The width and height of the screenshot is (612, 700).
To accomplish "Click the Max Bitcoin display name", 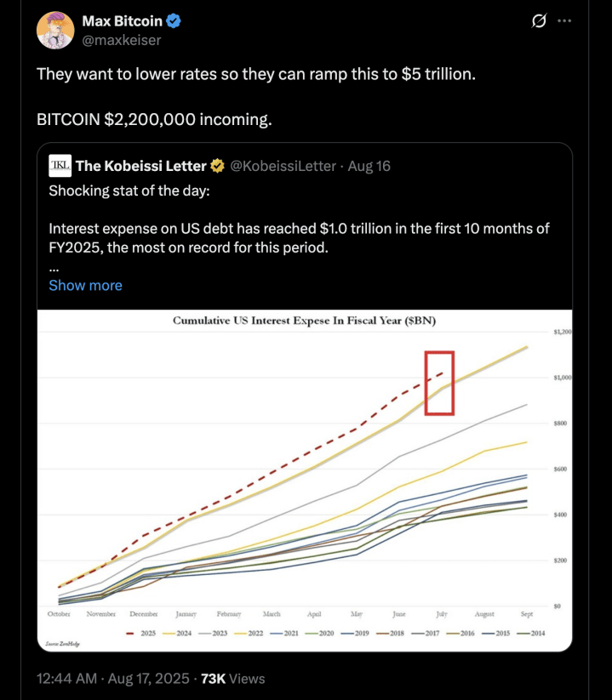I will pyautogui.click(x=122, y=21).
